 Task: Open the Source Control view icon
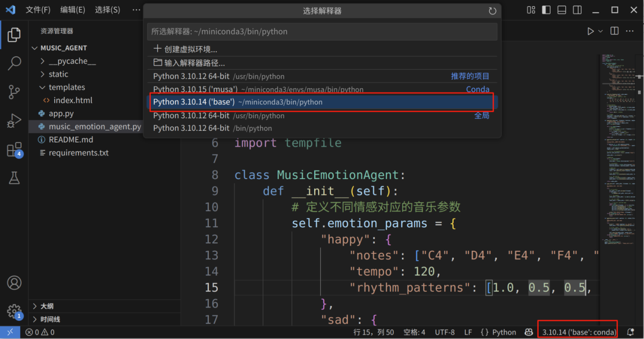14,92
